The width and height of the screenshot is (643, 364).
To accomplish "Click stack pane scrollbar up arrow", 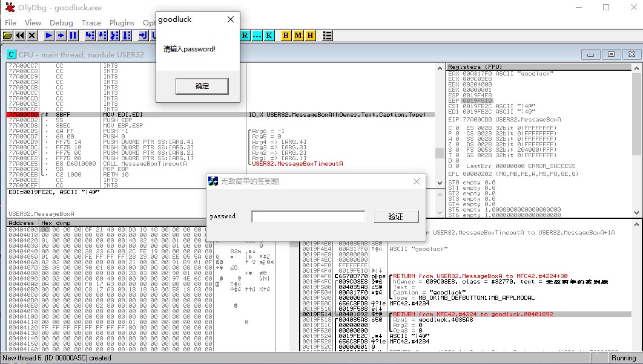I will [x=636, y=224].
